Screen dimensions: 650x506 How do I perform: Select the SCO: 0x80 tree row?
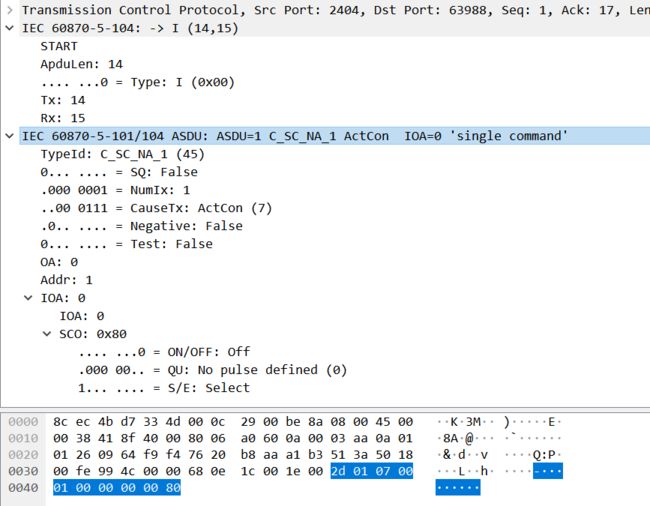(x=93, y=334)
